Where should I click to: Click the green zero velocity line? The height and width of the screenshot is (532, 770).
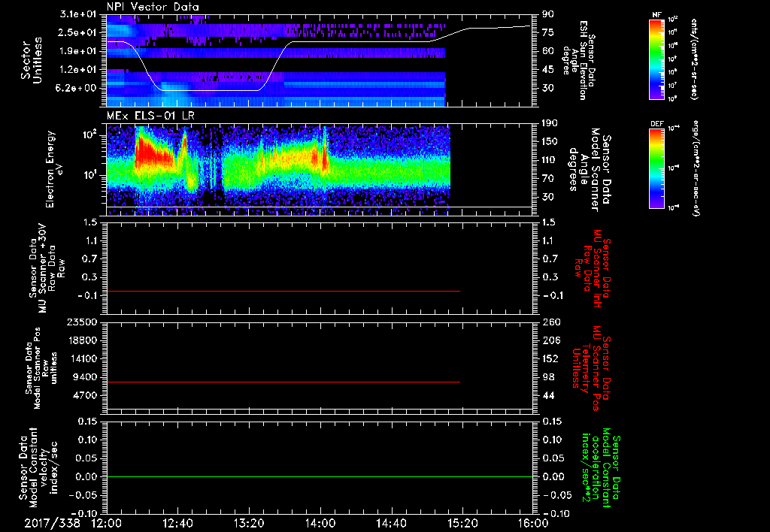coord(320,476)
